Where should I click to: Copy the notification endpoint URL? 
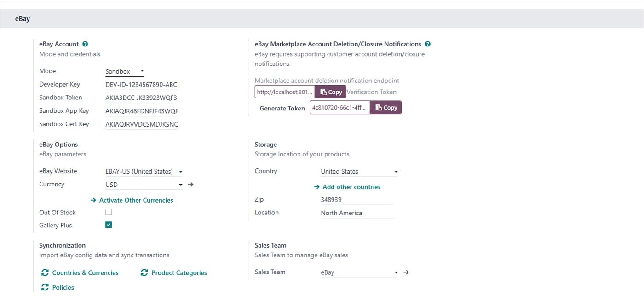(x=331, y=92)
